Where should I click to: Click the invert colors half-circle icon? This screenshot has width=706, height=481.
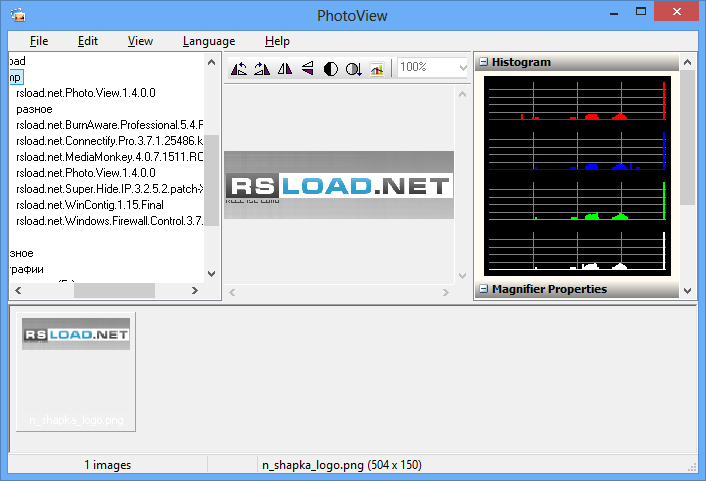pos(331,69)
